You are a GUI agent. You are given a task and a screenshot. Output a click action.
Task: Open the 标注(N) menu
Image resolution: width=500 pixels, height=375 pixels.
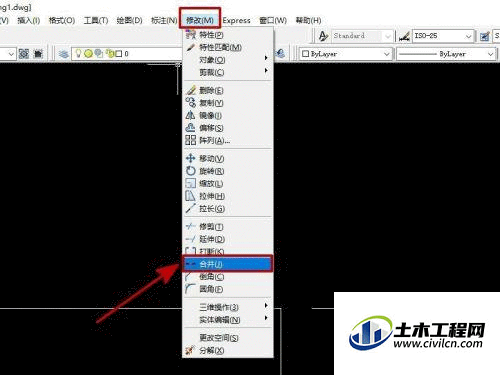point(164,20)
